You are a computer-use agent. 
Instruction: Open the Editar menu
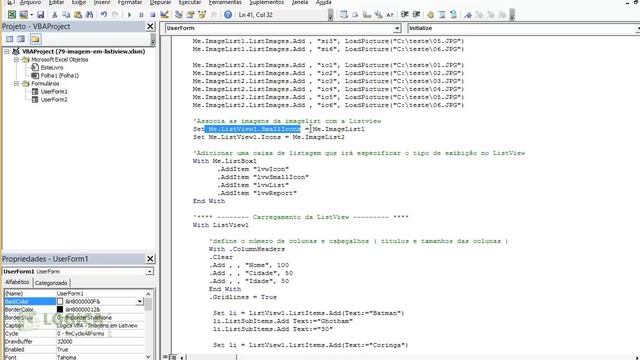click(x=56, y=2)
